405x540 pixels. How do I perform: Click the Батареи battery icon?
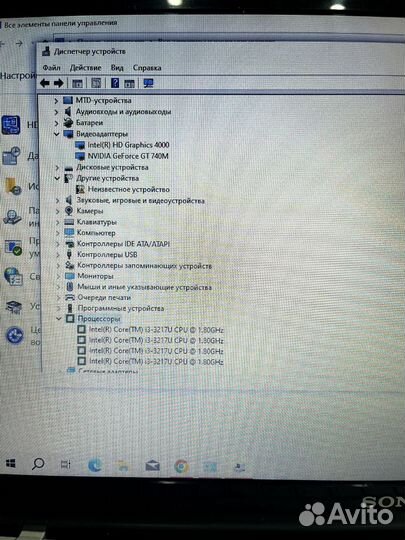coord(69,123)
